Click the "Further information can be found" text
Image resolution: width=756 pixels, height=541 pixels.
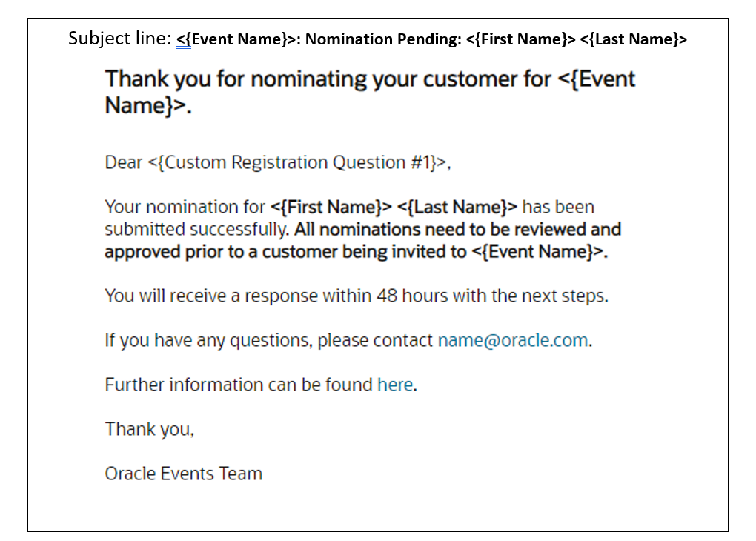click(x=238, y=385)
